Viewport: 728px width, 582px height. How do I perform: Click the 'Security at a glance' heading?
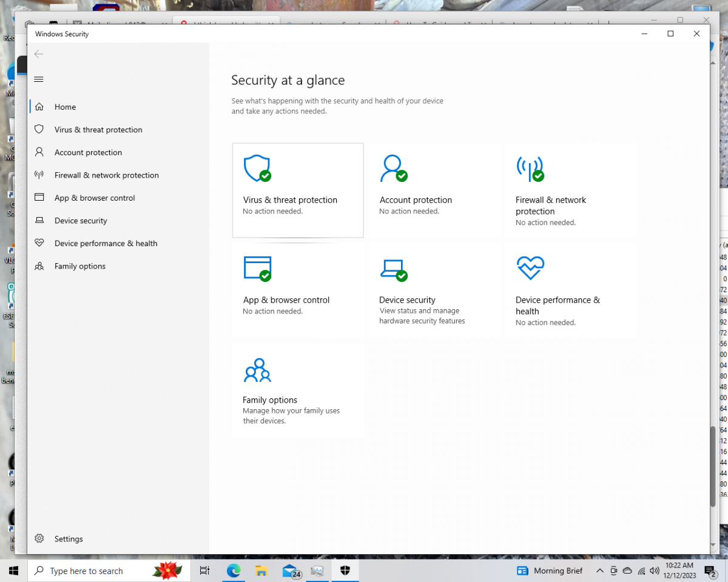288,80
